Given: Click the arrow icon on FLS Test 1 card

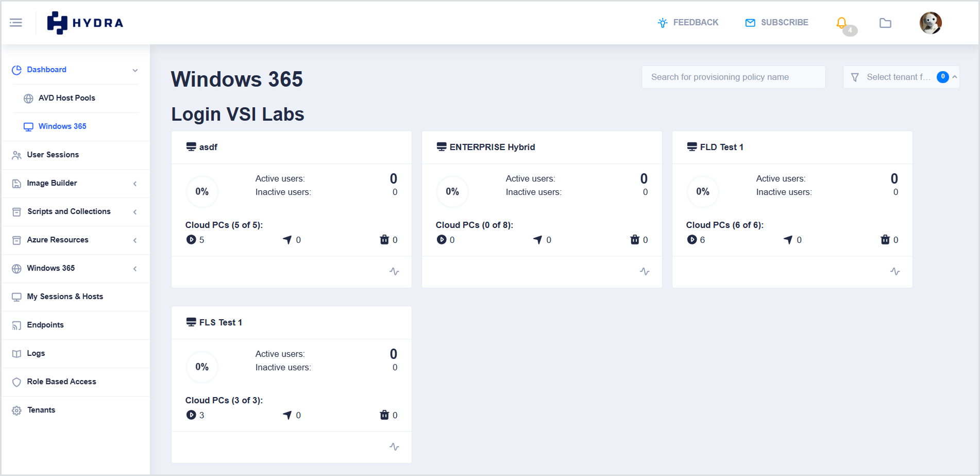Looking at the screenshot, I should click(288, 415).
